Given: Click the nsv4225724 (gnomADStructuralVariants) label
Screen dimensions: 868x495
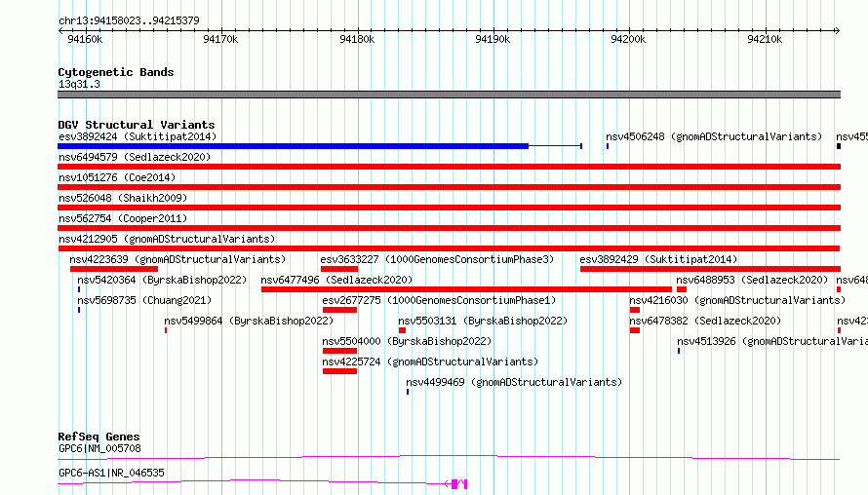Looking at the screenshot, I should point(430,362).
